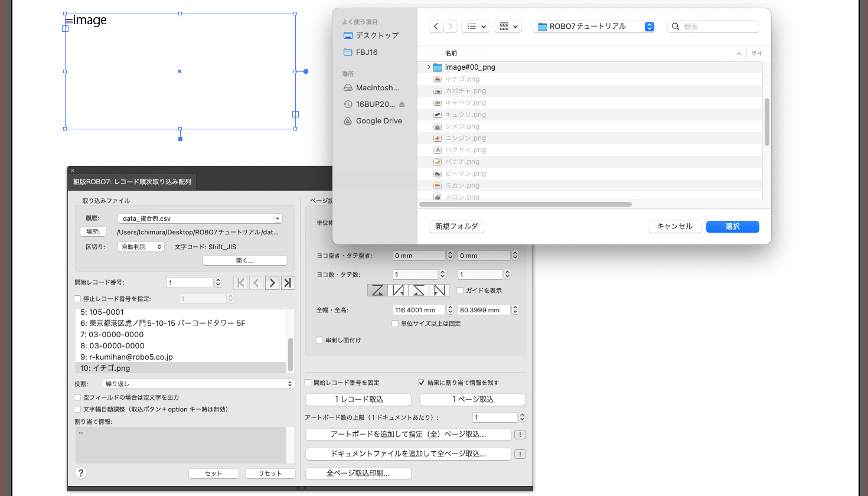Viewport: 868px width, 496px height.
Task: Enable the ガイドを表示 checkbox
Action: click(x=460, y=291)
